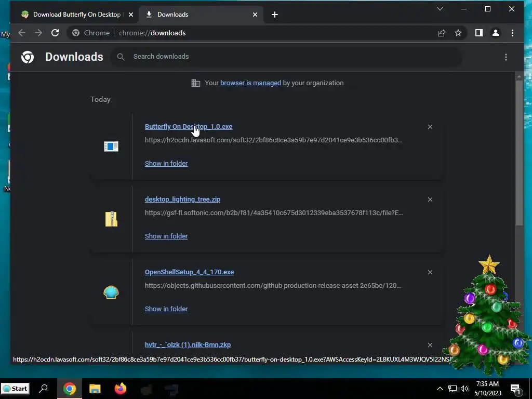The image size is (532, 399).
Task: Click the Chrome logo beside Downloads title
Action: (28, 57)
